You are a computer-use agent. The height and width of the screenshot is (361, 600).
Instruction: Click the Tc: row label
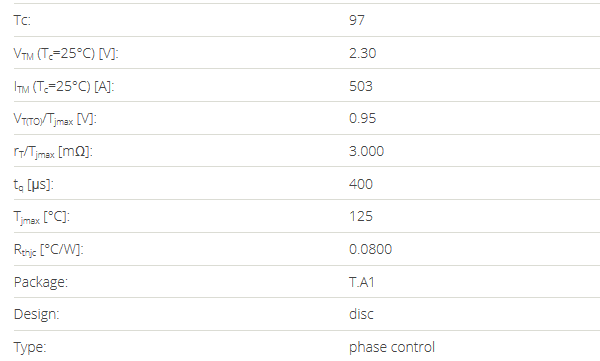click(x=22, y=20)
